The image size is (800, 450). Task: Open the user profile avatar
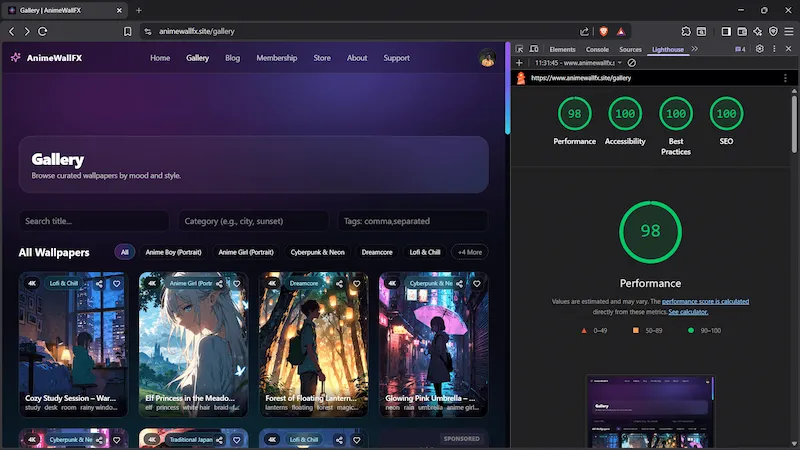point(487,58)
